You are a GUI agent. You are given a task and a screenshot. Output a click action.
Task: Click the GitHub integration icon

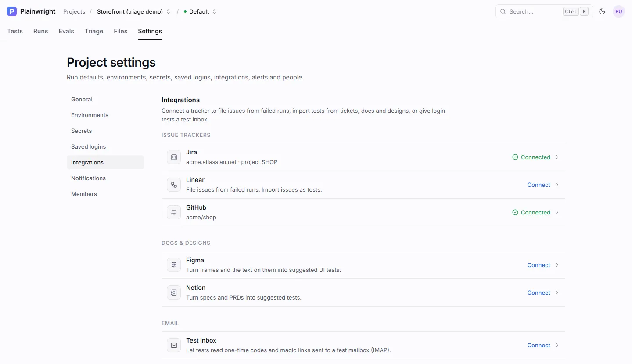(174, 212)
